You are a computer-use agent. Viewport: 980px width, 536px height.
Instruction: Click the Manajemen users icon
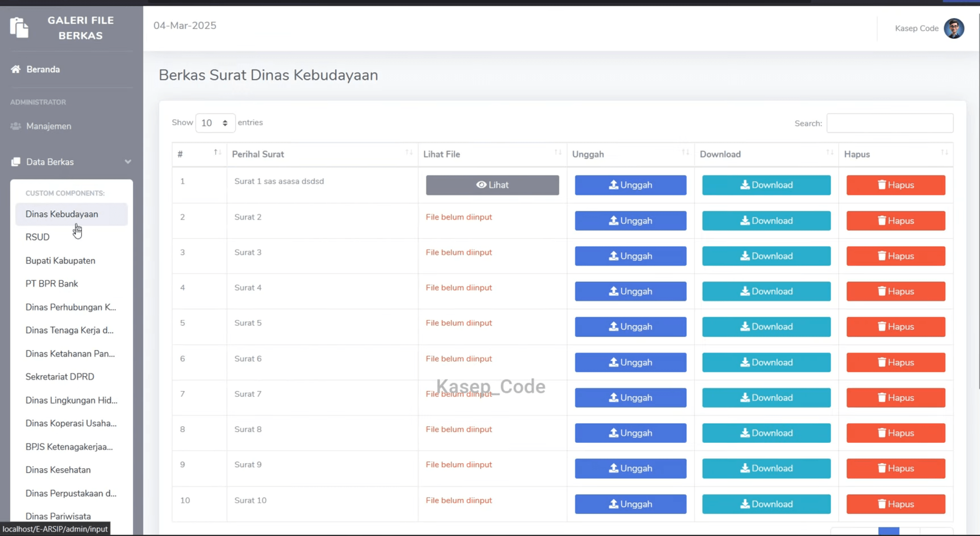16,126
